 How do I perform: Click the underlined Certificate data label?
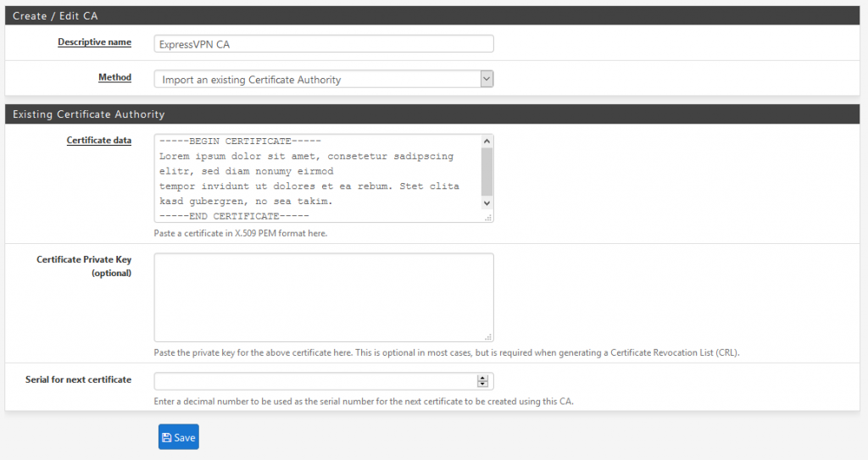(98, 141)
